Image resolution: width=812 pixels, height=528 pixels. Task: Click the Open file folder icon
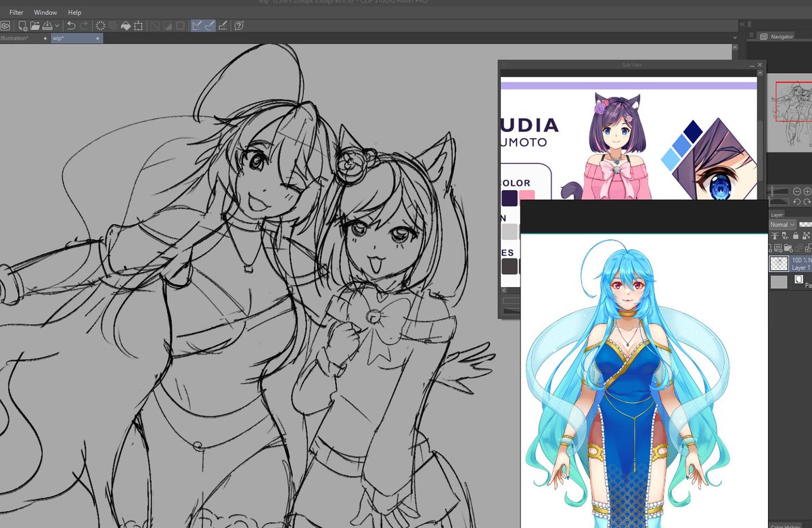click(35, 26)
